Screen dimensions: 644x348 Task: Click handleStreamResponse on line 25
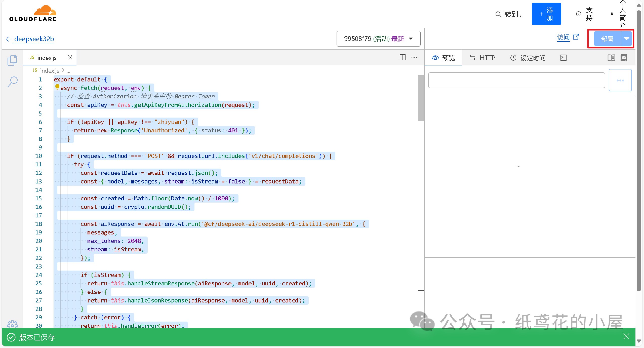pyautogui.click(x=161, y=283)
